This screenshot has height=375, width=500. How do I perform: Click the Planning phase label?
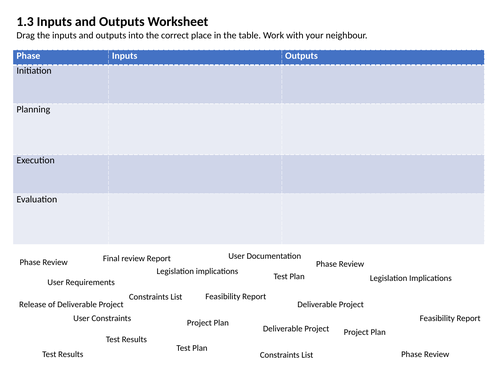33,110
